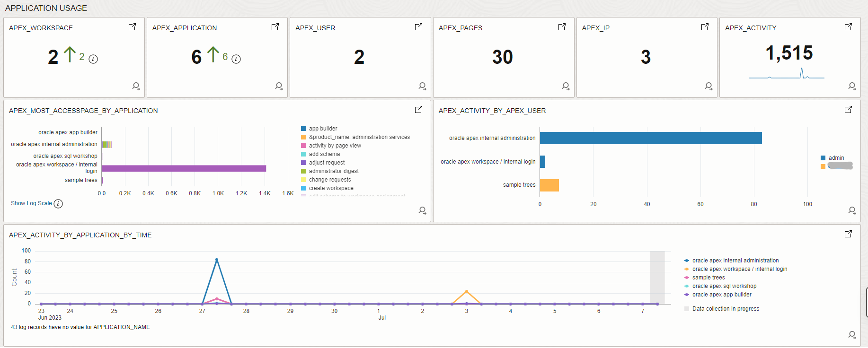Click the 30 value on APEX_PAGES
The height and width of the screenshot is (348, 868).
(502, 57)
